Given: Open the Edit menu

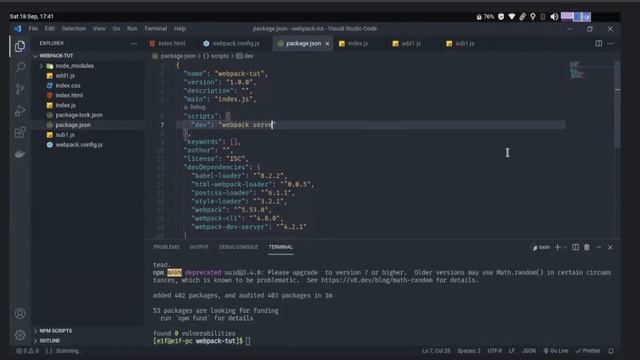Looking at the screenshot, I should tap(49, 29).
